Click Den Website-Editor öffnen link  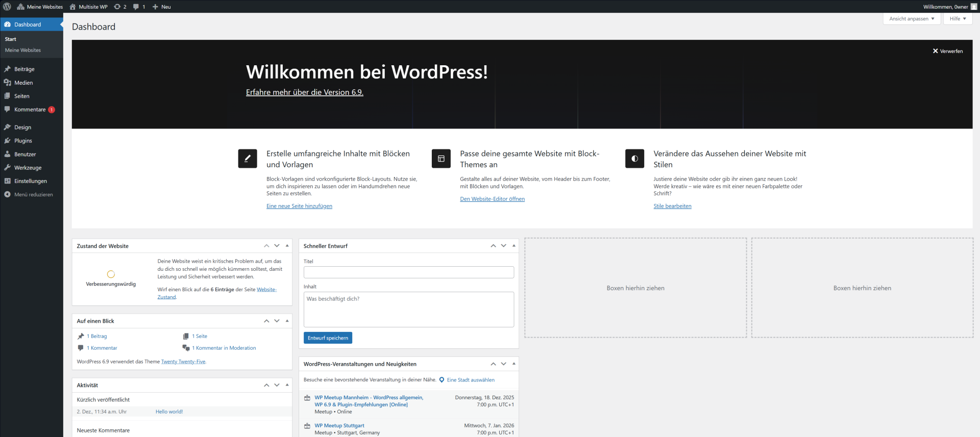point(492,199)
